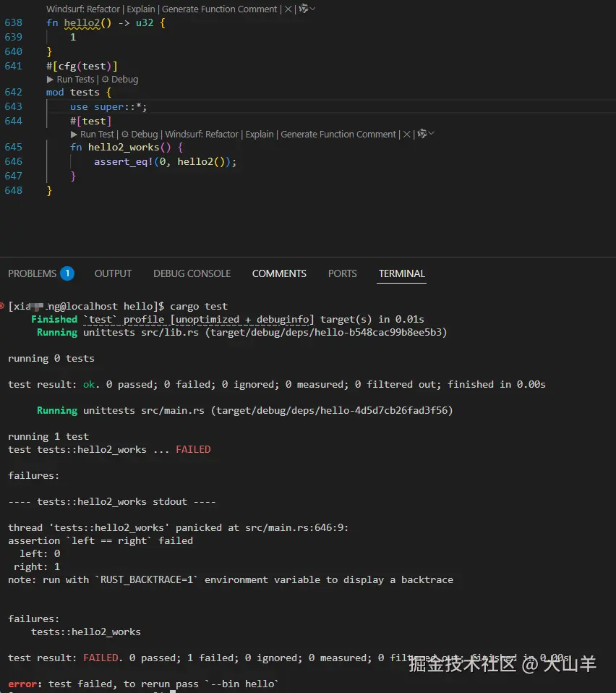Switch to the PROBLEMS panel tab

tap(33, 273)
